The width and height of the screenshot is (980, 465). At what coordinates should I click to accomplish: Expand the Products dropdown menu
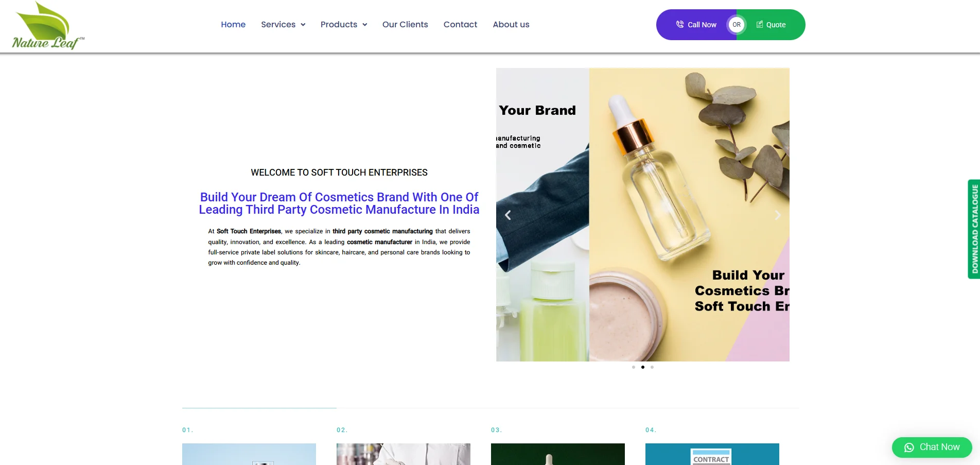click(343, 24)
